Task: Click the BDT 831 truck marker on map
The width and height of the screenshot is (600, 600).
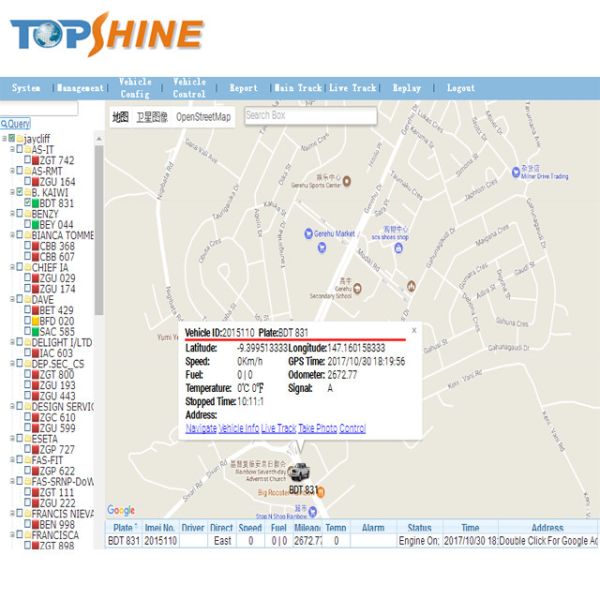Action: [298, 472]
